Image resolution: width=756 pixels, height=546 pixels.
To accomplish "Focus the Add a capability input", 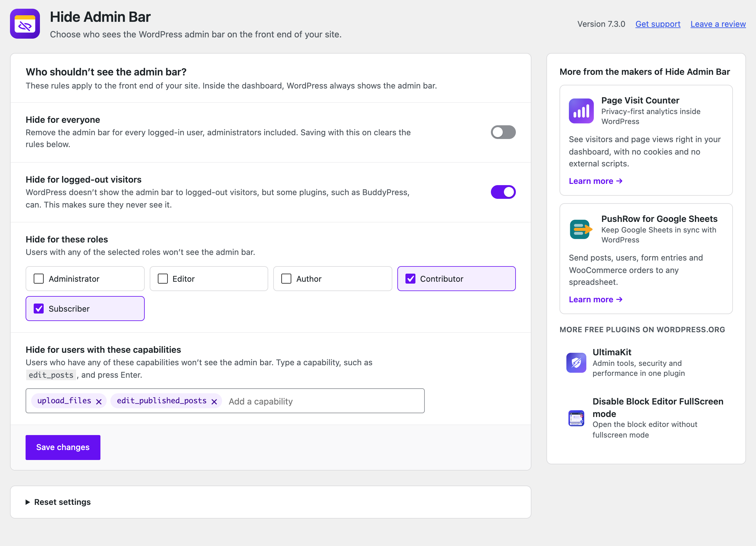I will point(323,401).
